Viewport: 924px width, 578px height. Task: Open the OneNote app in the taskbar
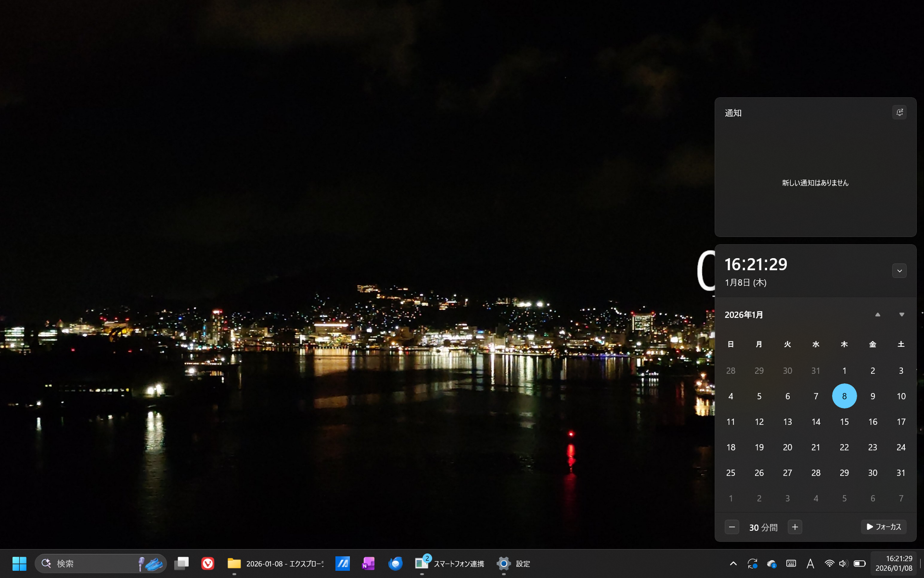pyautogui.click(x=369, y=563)
